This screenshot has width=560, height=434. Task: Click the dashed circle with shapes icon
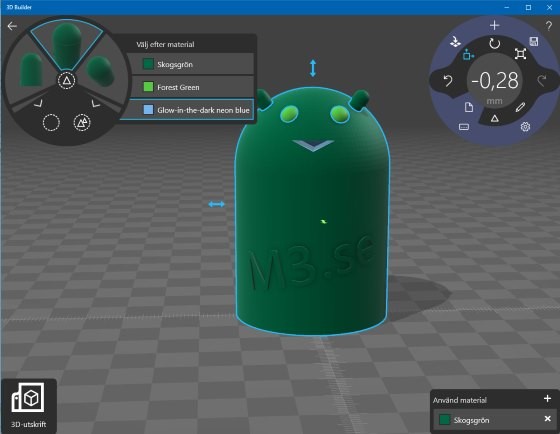[x=82, y=123]
